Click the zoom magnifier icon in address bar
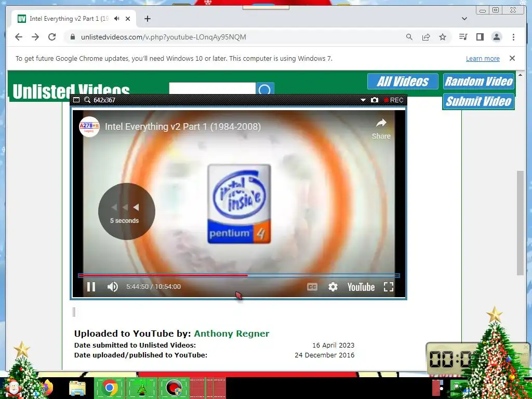The image size is (532, 399). click(409, 37)
